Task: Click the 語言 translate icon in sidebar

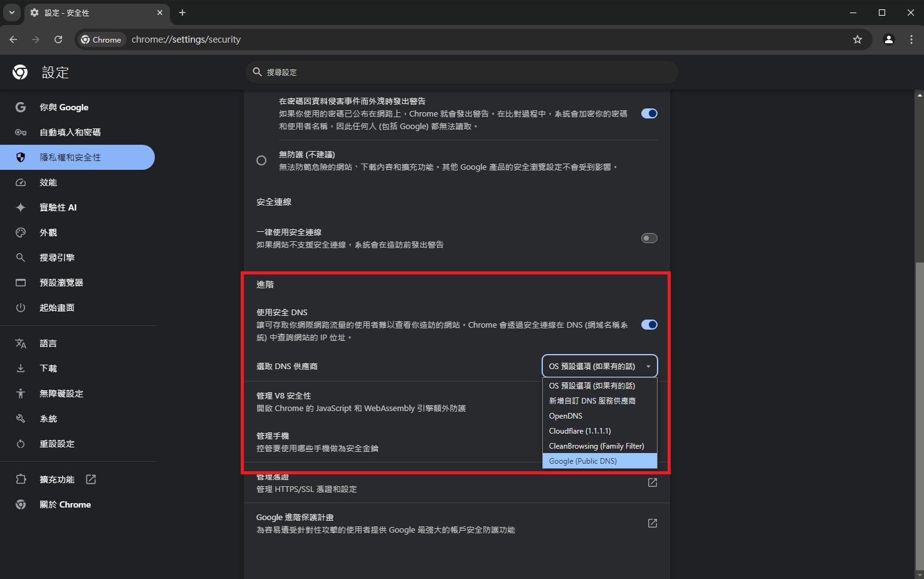Action: click(x=21, y=343)
